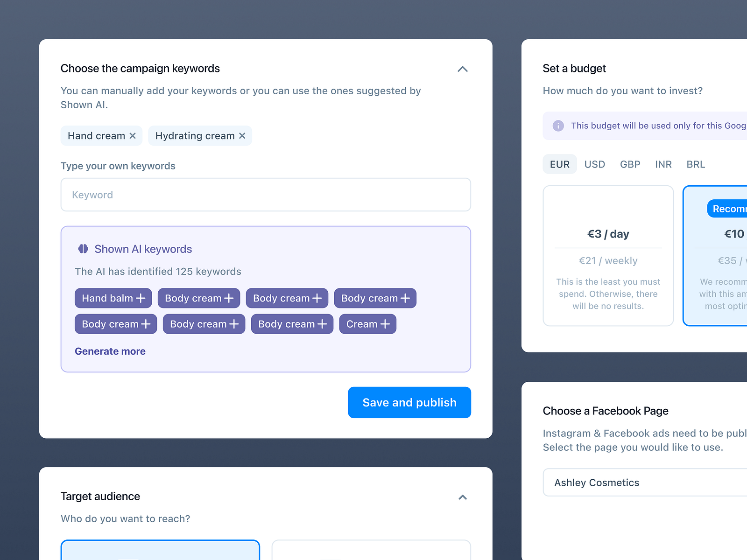747x560 pixels.
Task: Add the first "Body cream" suggestion
Action: pyautogui.click(x=229, y=298)
